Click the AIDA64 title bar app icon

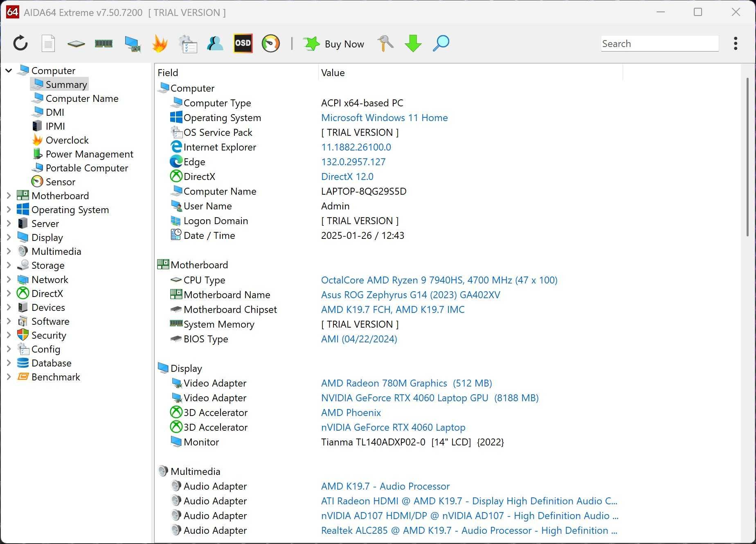click(13, 12)
